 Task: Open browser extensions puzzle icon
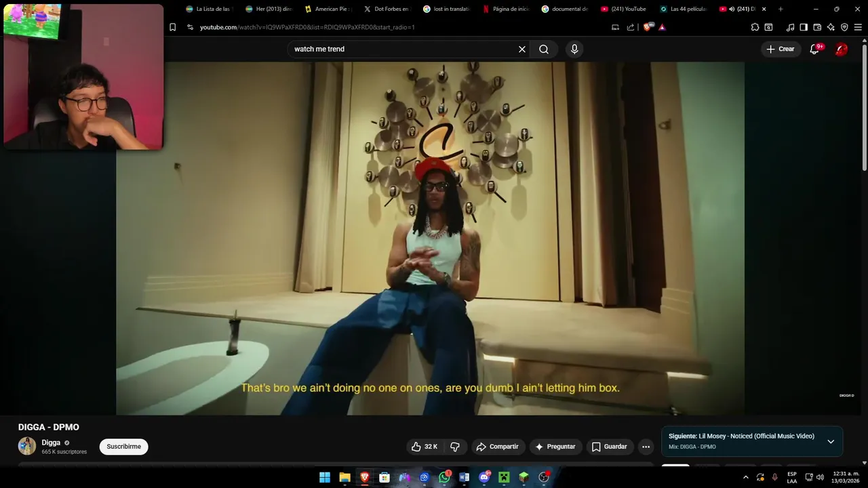coord(755,27)
